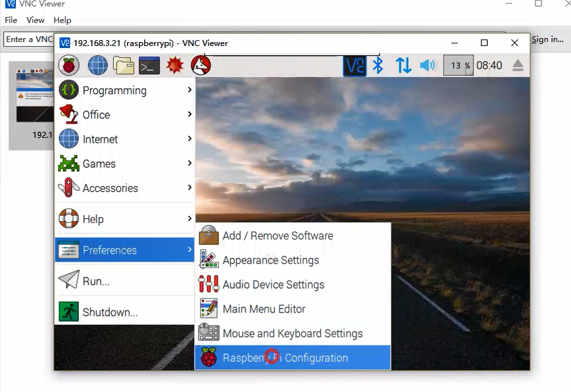Open Add / Remove Software

(x=293, y=235)
